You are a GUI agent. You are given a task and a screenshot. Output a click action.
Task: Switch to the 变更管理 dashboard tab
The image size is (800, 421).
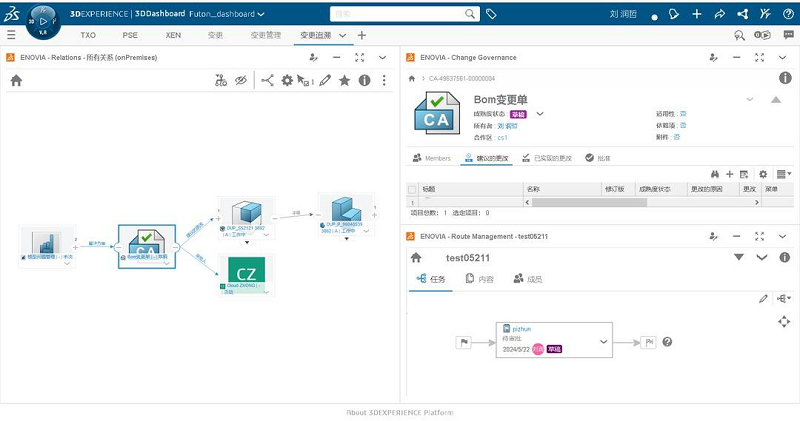pyautogui.click(x=265, y=35)
